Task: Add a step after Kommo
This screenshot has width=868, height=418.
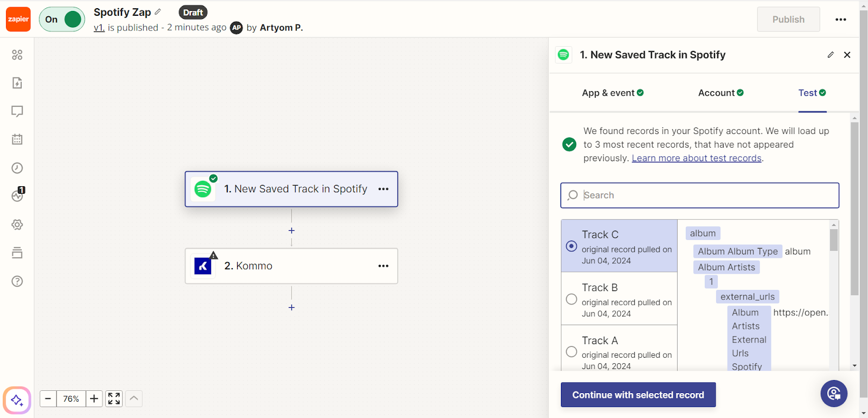Action: (x=291, y=307)
